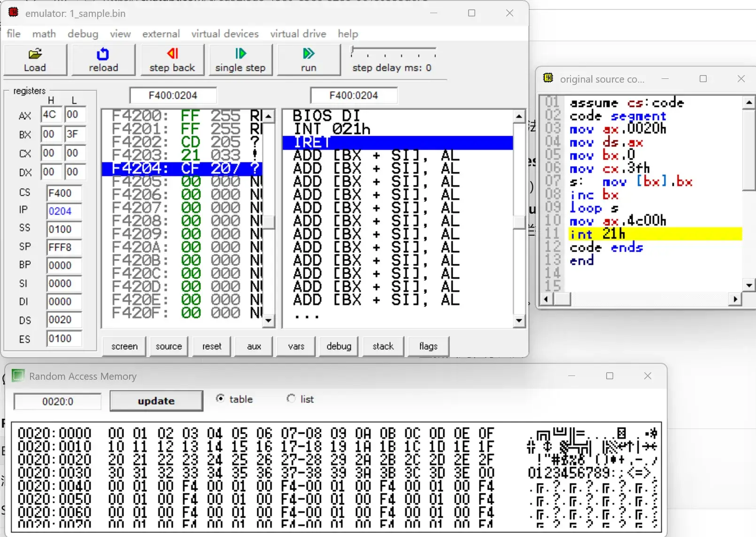Click the original source code window icon
This screenshot has height=537, width=756.
tap(548, 78)
